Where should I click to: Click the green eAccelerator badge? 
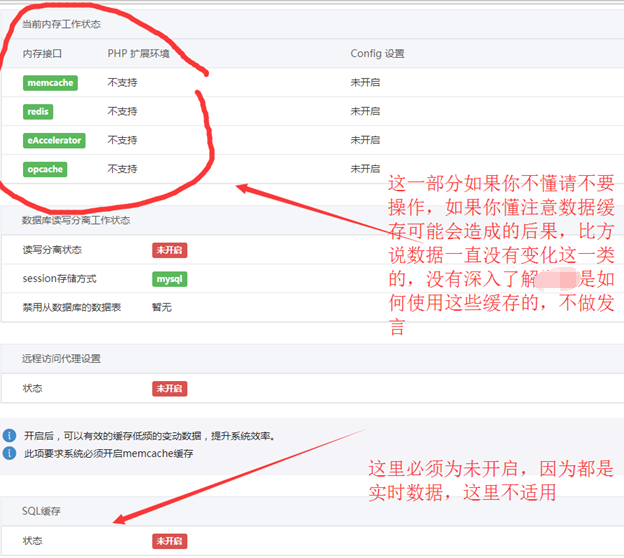coord(54,140)
